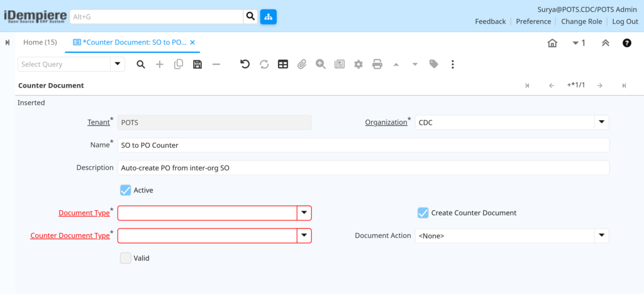
Task: Open the more options vertical dots
Action: click(x=453, y=64)
